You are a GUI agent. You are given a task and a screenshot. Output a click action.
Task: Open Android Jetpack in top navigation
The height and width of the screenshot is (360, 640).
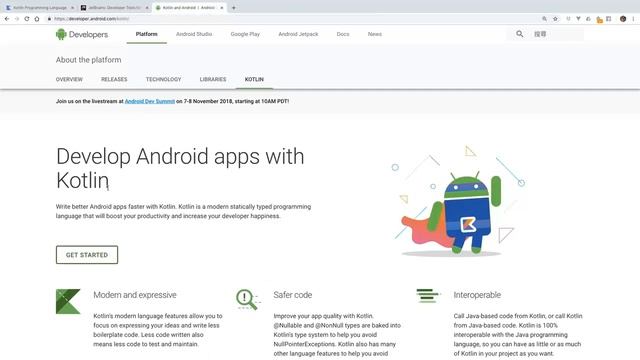pos(298,34)
